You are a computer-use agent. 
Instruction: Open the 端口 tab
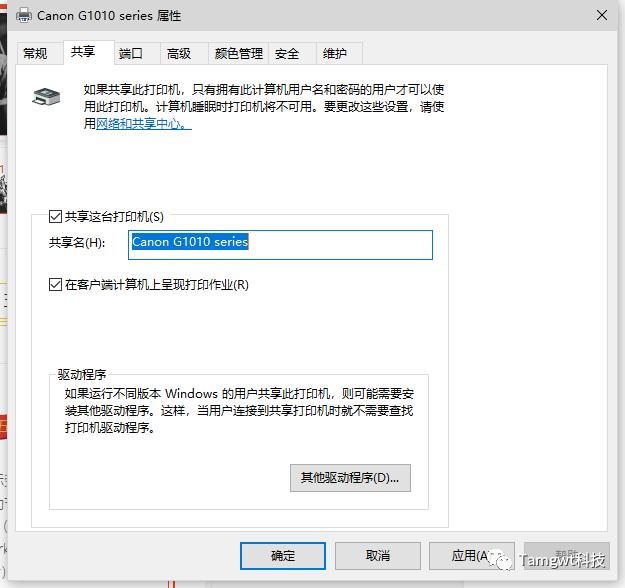137,53
